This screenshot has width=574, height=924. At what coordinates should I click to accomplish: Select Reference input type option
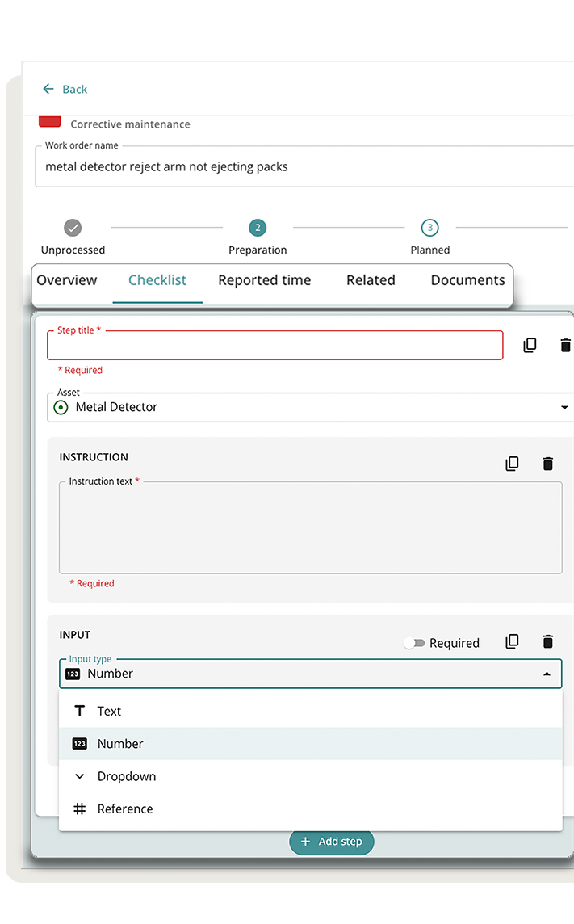[124, 808]
